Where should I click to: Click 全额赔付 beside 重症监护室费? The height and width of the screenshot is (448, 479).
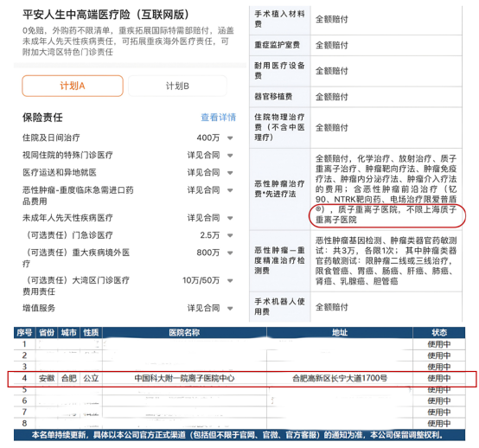click(x=332, y=45)
